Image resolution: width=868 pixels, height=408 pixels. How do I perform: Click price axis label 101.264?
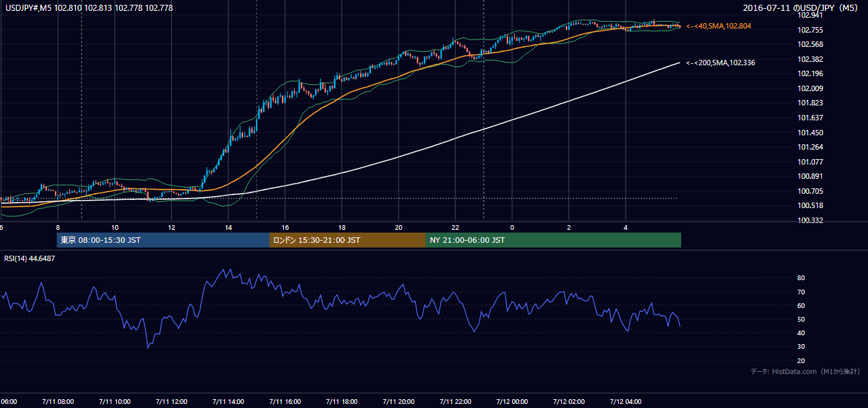point(810,147)
